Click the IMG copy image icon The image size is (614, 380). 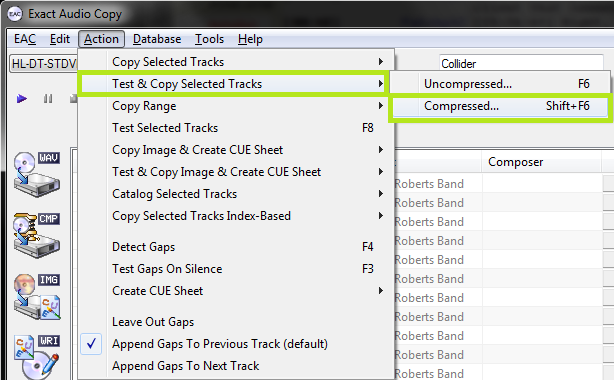[x=37, y=297]
